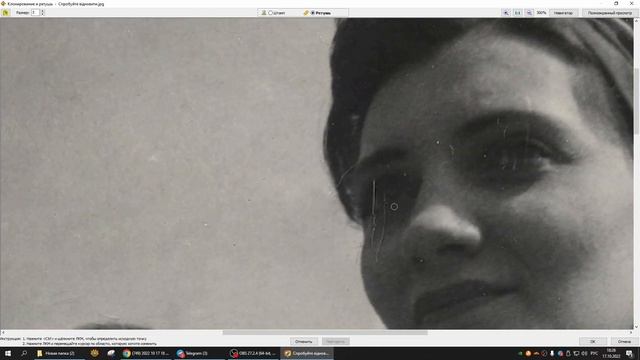Open the Навигатор (Navigator) button

tap(563, 13)
